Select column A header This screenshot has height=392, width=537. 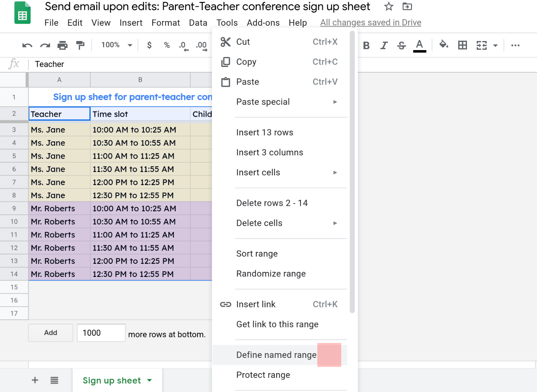(60, 80)
